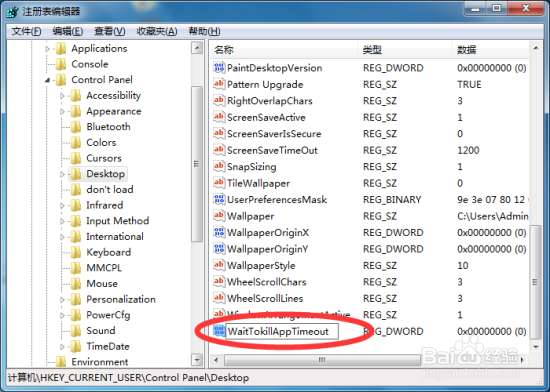Select the Keyboard folder icon

tap(76, 252)
